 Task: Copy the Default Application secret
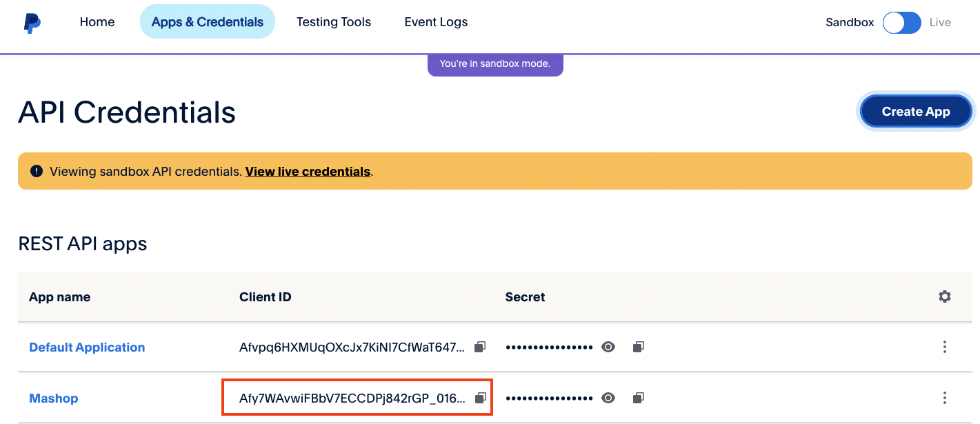(x=639, y=347)
